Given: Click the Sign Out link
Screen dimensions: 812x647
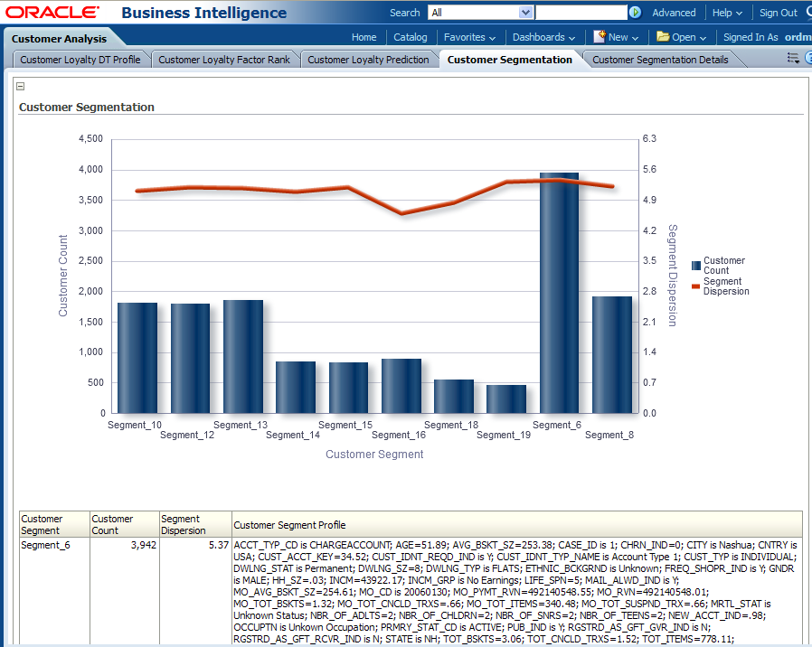Looking at the screenshot, I should [778, 13].
